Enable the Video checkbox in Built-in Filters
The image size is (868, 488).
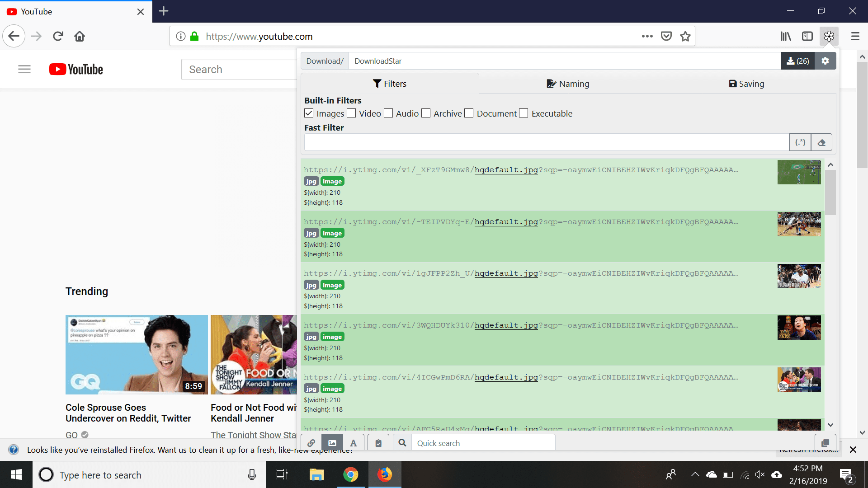pyautogui.click(x=351, y=113)
